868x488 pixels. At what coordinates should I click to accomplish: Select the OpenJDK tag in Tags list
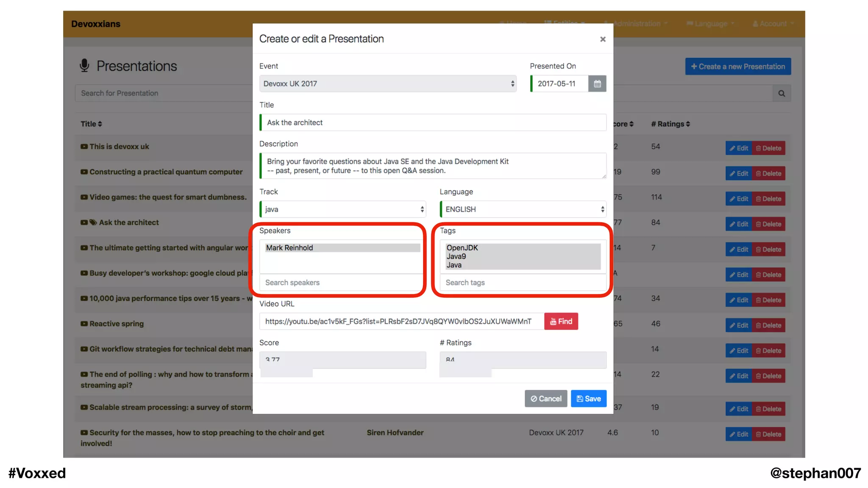pyautogui.click(x=462, y=248)
